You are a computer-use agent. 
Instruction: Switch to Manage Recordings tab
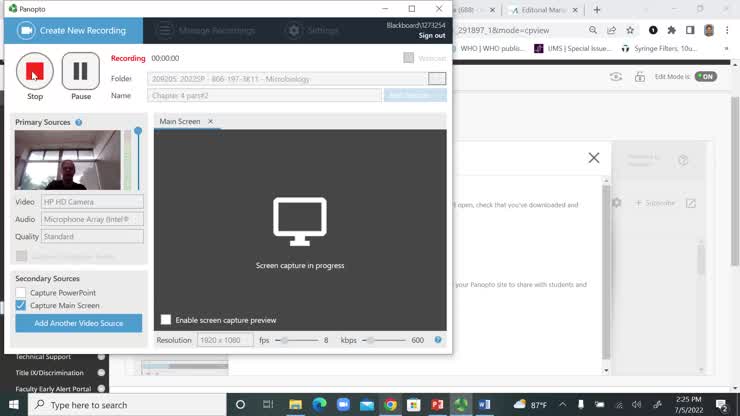click(208, 31)
